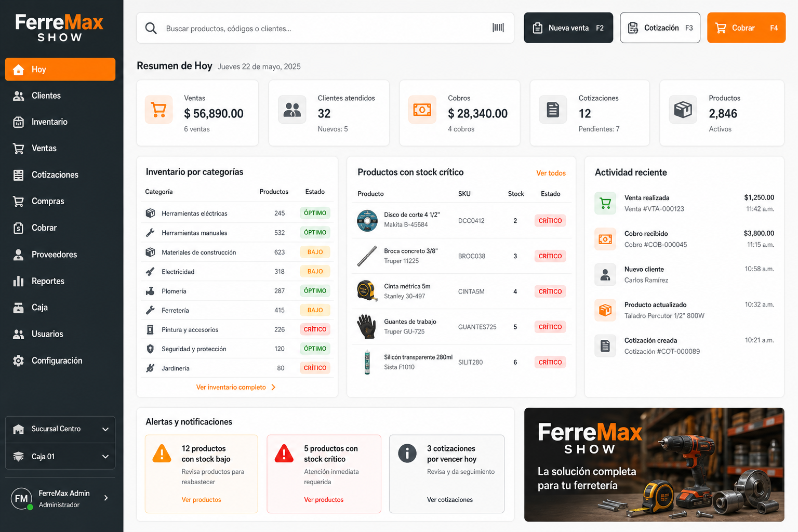Click the red alert triangle for stock crítico
Image resolution: width=798 pixels, height=532 pixels.
[284, 454]
